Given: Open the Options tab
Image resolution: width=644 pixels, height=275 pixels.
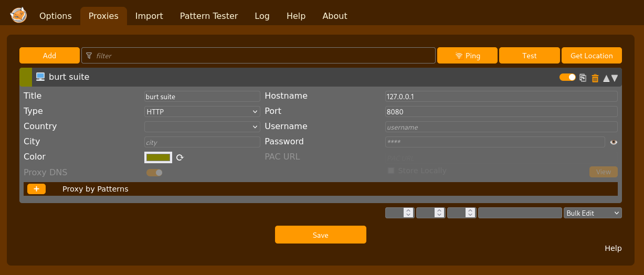Looking at the screenshot, I should tap(56, 16).
